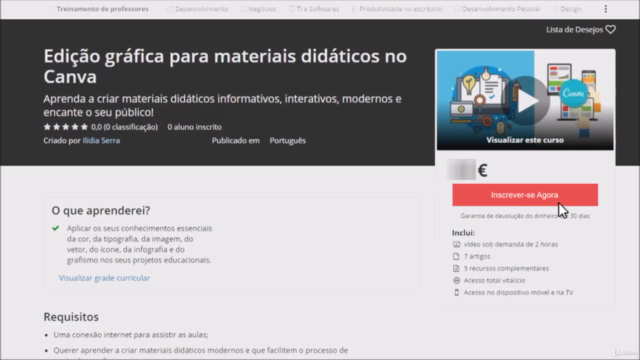Click the 0,0 (0 classificação) text
Viewport: 640px width, 360px height.
pos(124,127)
